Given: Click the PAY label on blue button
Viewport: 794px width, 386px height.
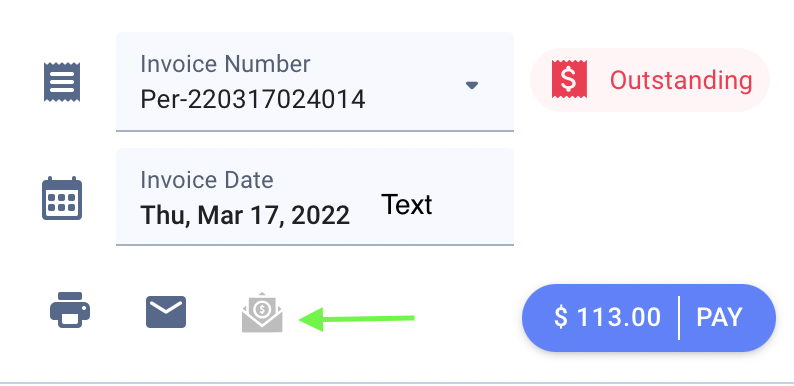Looking at the screenshot, I should (719, 318).
